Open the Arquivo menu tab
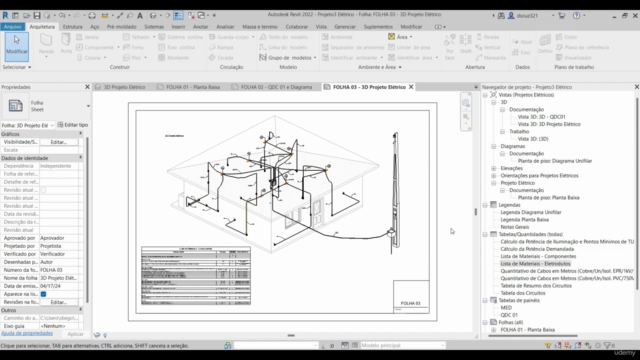The width and height of the screenshot is (640, 360). click(13, 27)
